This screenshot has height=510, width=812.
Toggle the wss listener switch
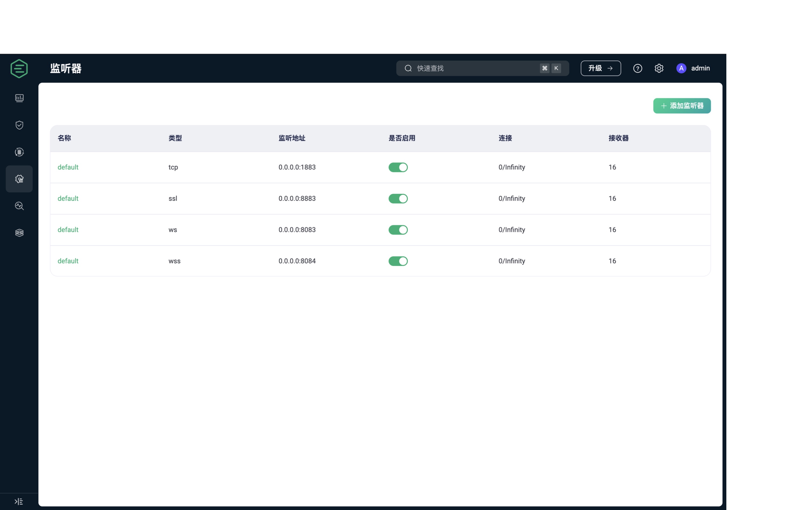tap(398, 261)
